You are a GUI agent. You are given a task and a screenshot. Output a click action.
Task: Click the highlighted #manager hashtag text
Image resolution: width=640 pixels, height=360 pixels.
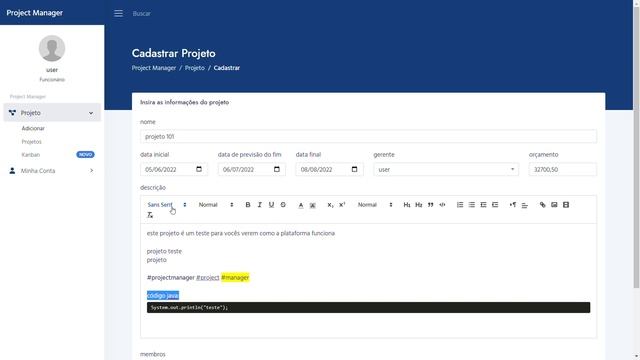235,278
